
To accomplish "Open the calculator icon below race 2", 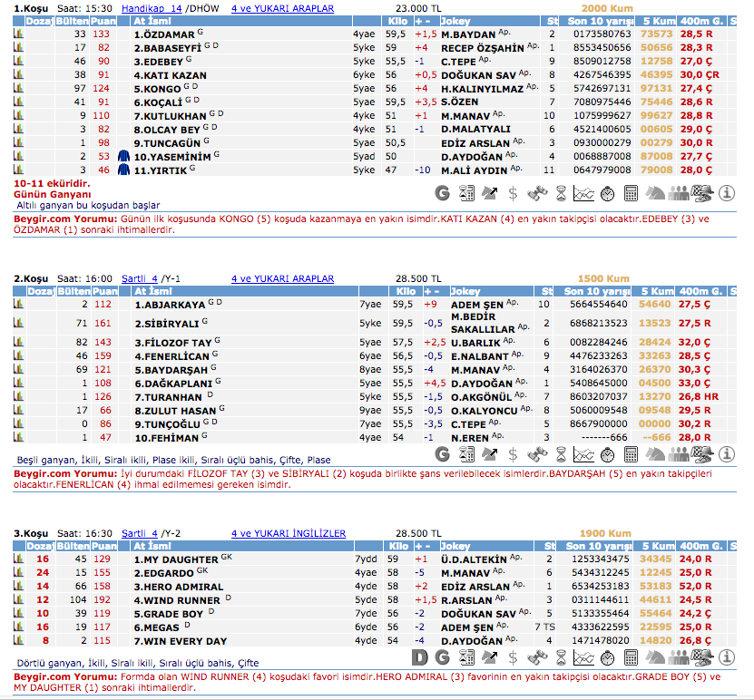I will [x=632, y=454].
